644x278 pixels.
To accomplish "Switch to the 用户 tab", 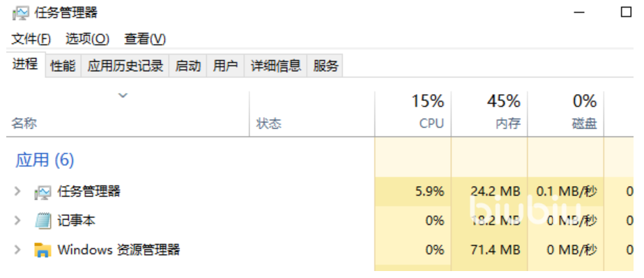I will coord(226,65).
